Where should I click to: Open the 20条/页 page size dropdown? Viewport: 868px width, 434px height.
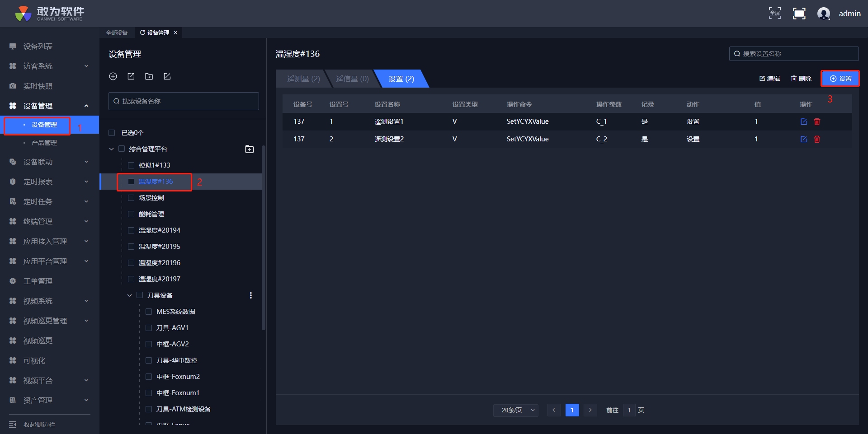(516, 410)
